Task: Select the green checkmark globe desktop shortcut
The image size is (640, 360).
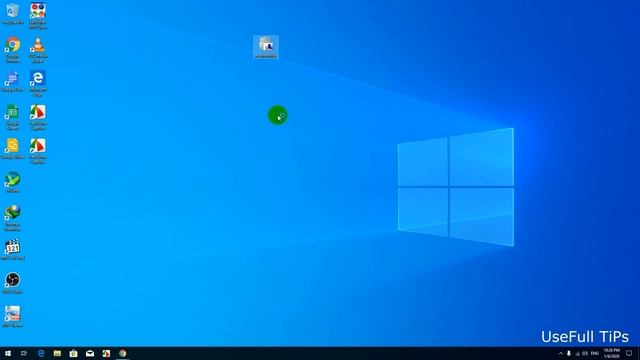Action: pos(13,182)
